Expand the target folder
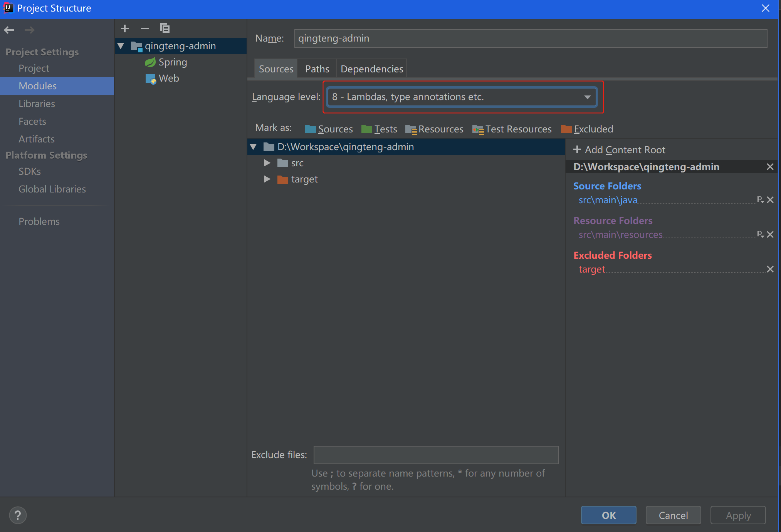Image resolution: width=781 pixels, height=532 pixels. (267, 179)
